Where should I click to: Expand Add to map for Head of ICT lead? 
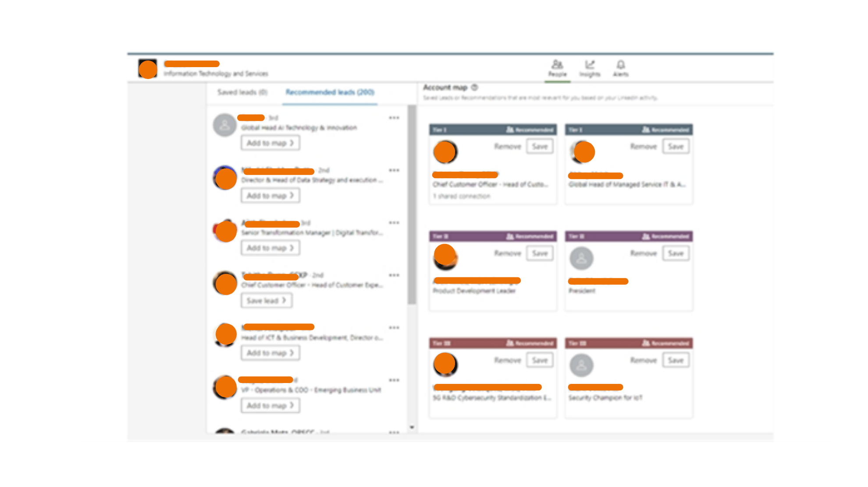(270, 353)
